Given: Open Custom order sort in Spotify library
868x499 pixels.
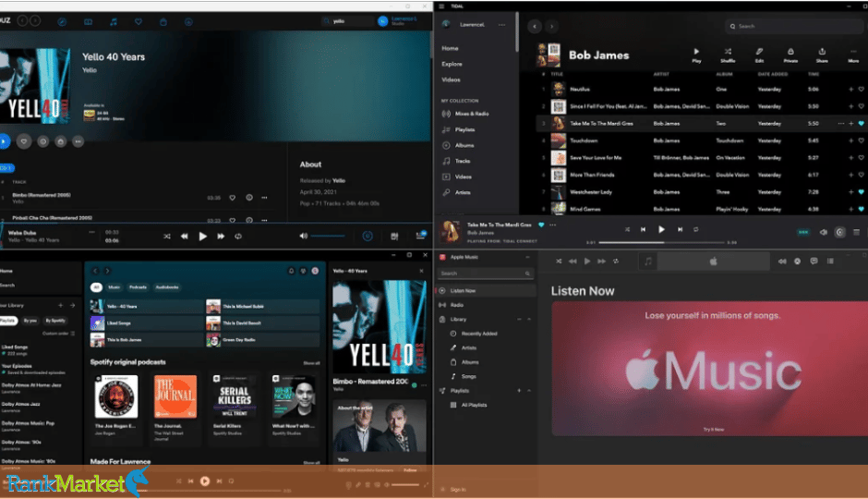Looking at the screenshot, I should coord(58,334).
